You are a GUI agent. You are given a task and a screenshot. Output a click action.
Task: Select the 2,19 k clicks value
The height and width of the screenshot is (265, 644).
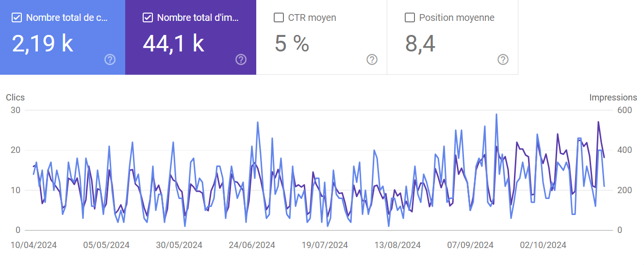42,44
